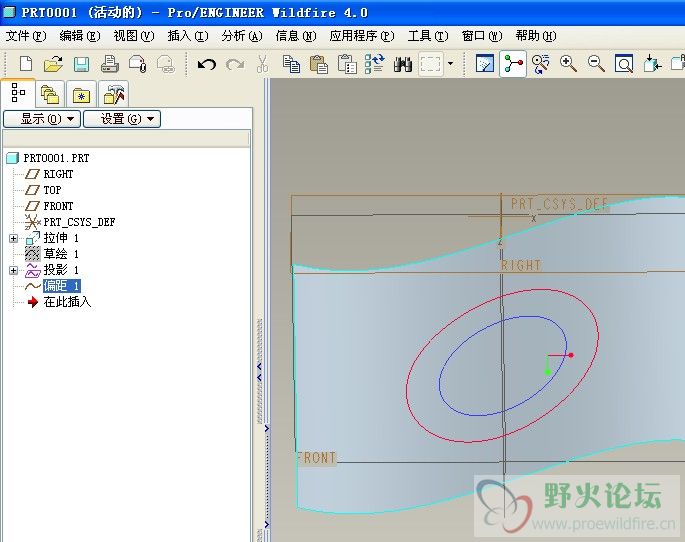Click RIGHT plane label in viewport
The height and width of the screenshot is (542, 685).
pos(521,265)
